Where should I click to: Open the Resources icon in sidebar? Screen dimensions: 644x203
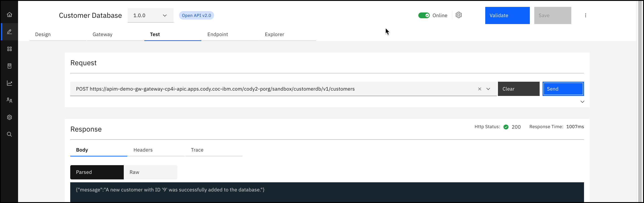[x=10, y=66]
